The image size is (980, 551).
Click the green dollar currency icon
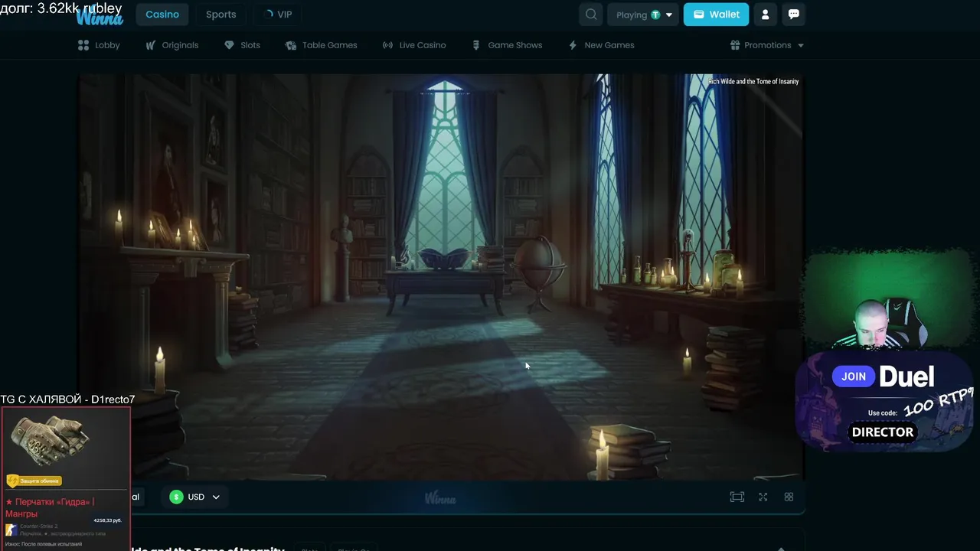pyautogui.click(x=176, y=497)
